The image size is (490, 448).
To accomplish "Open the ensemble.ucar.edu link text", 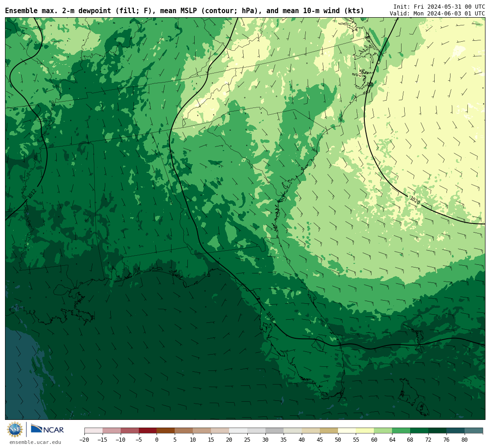I will [35, 442].
